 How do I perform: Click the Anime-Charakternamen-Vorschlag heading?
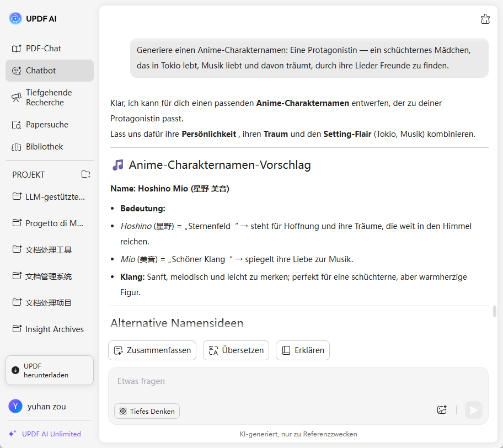click(x=220, y=165)
